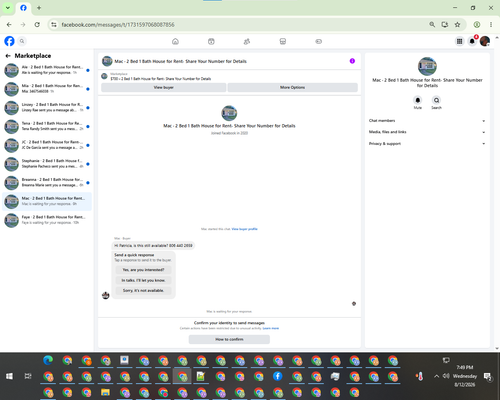Click the View buyer button
The image size is (500, 400).
(164, 87)
